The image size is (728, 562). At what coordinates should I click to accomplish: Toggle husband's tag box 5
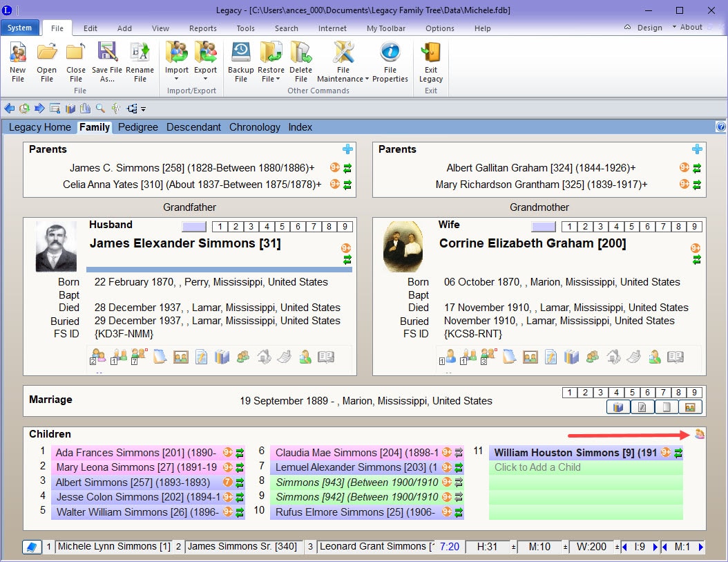(282, 226)
